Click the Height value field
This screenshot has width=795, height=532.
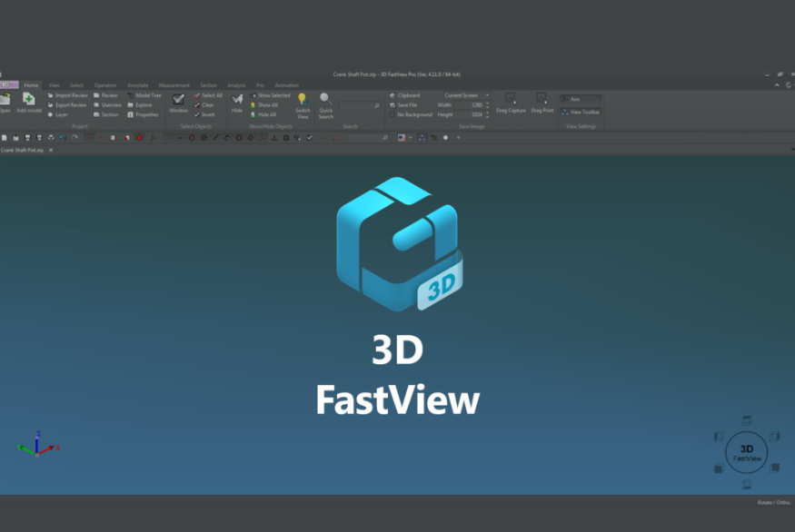[470, 114]
